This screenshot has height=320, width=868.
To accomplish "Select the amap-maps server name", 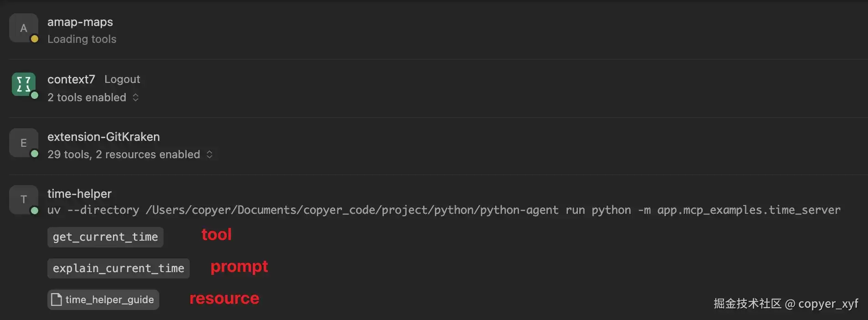I will 80,22.
